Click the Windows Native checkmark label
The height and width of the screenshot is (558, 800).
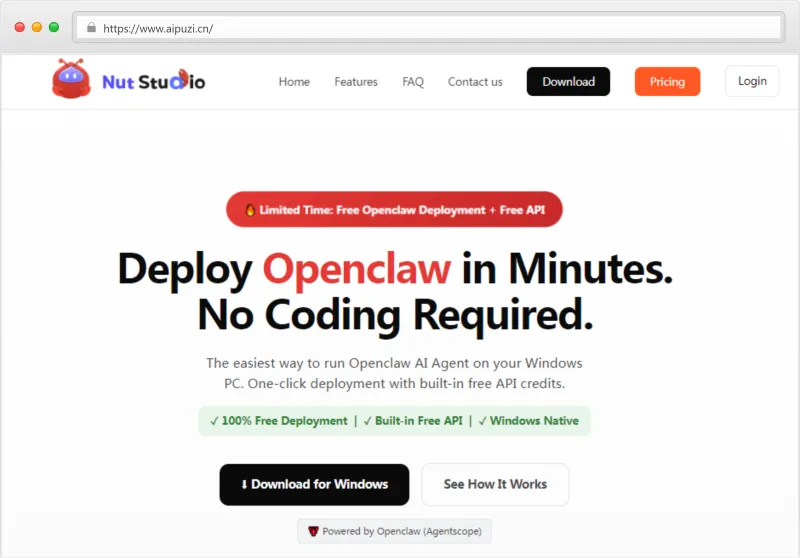528,421
